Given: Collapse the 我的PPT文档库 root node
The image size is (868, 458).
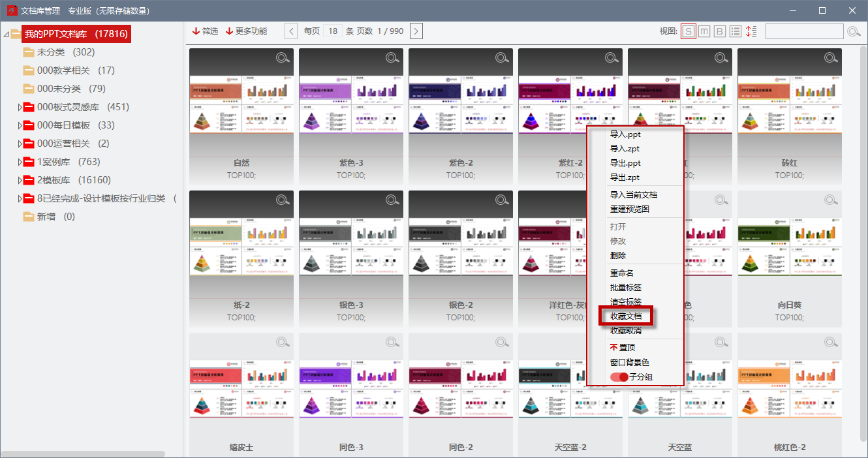Looking at the screenshot, I should tap(6, 35).
